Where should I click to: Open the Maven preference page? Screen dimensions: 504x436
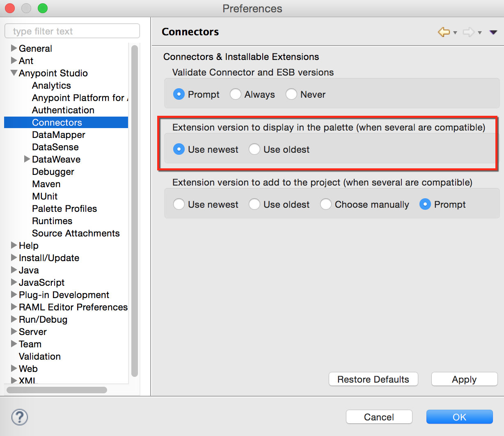(x=46, y=184)
